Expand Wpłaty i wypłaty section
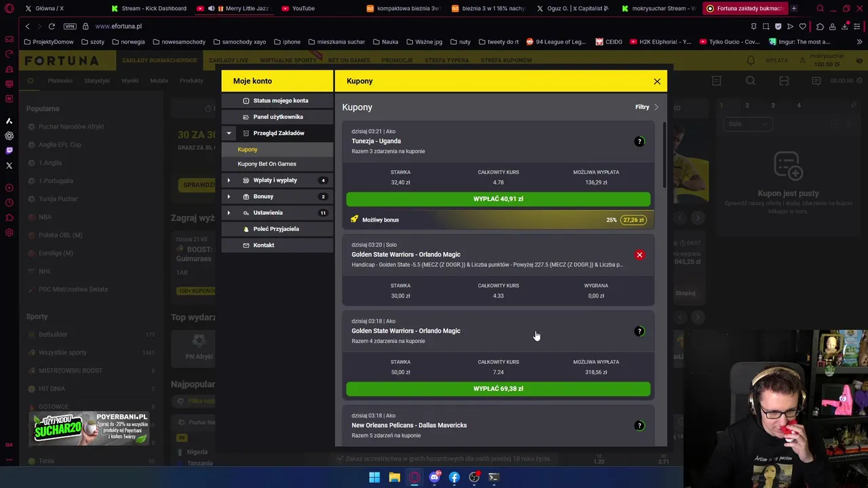 [229, 180]
